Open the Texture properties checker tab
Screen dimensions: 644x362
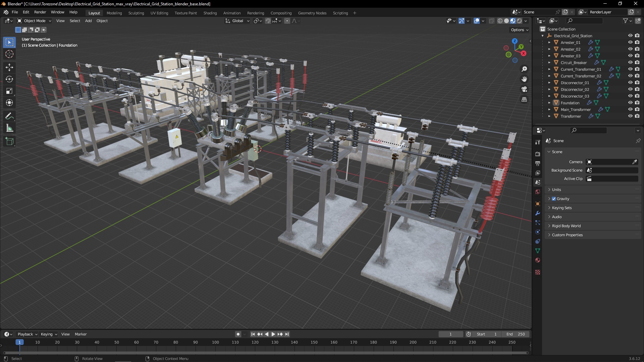(x=538, y=272)
